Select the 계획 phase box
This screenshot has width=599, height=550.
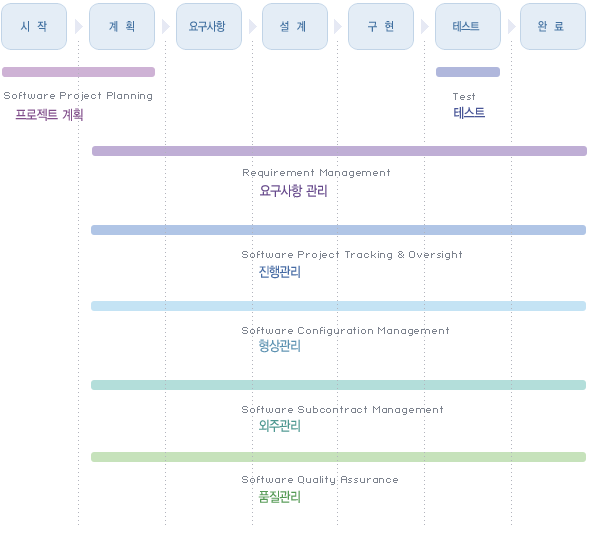pyautogui.click(x=122, y=26)
